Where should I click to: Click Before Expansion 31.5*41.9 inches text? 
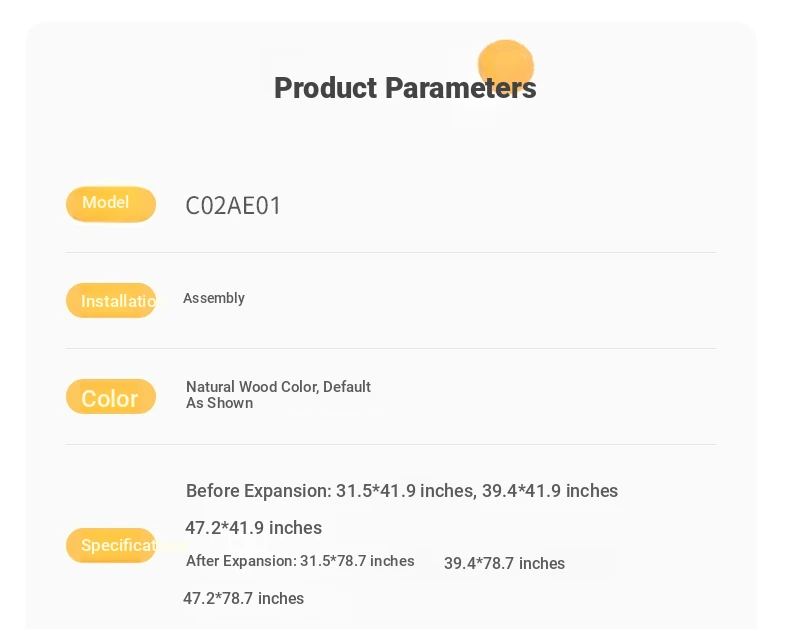pos(330,491)
